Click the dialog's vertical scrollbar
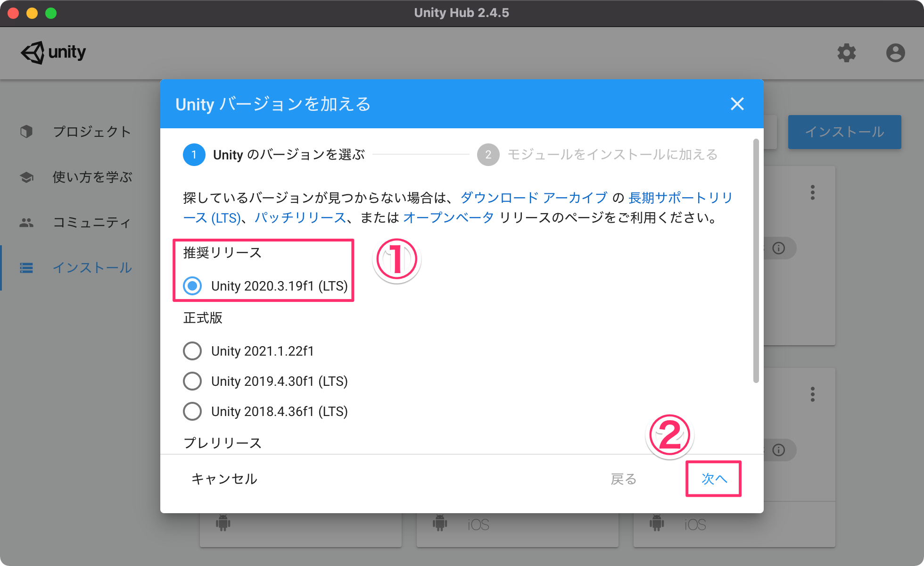Viewport: 924px width, 566px height. point(756,260)
